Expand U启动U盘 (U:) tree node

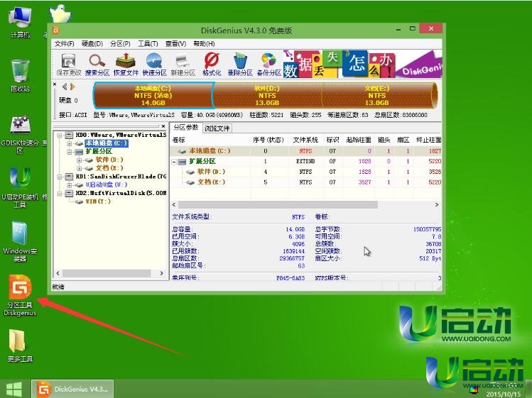[69, 185]
